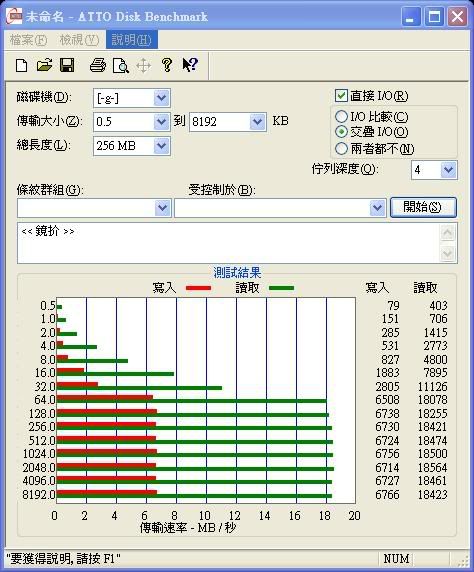Select the 交疊 I/O radio button
Viewport: 474px width, 572px height.
click(x=341, y=132)
